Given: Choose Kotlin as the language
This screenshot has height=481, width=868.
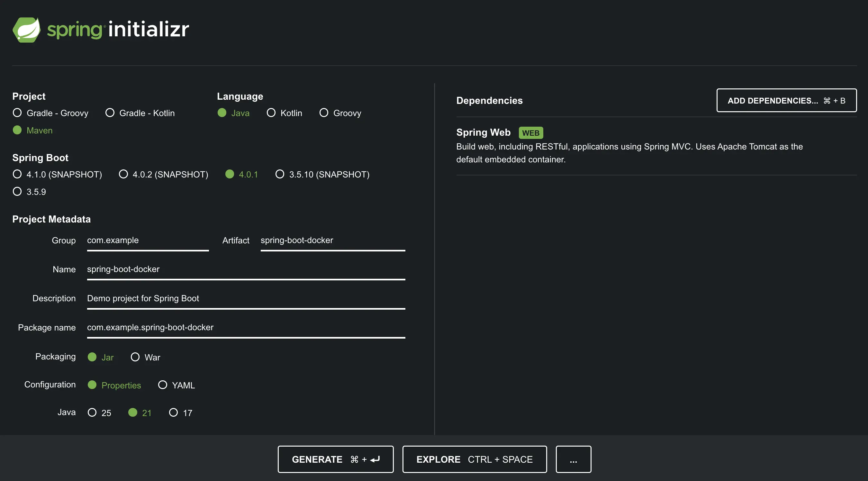Looking at the screenshot, I should click(x=272, y=113).
